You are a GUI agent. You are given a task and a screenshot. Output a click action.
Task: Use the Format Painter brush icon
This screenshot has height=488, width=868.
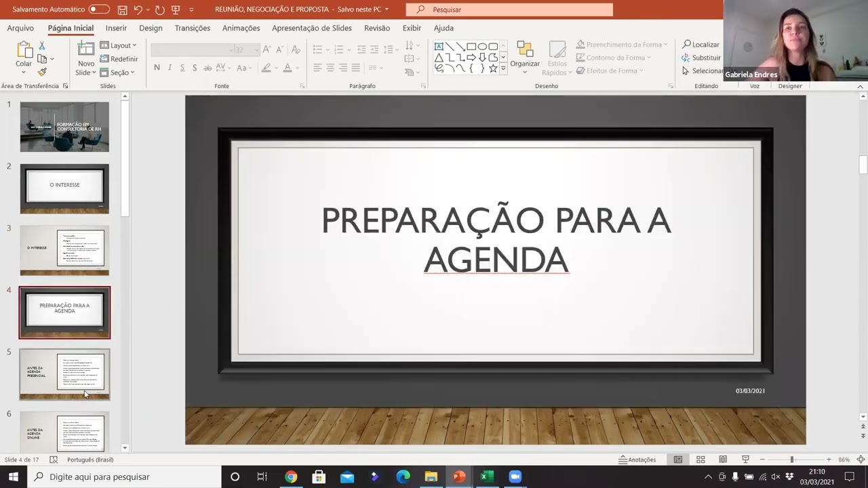point(42,72)
